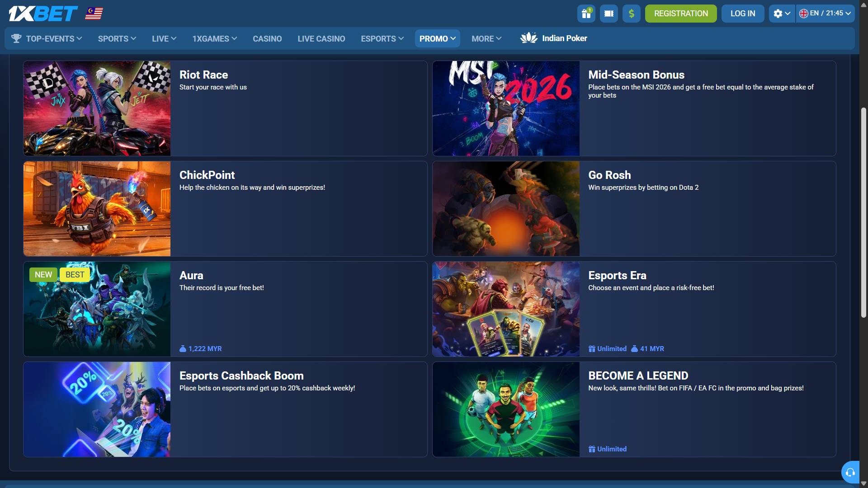This screenshot has width=868, height=488.
Task: Expand the 1XGAMES menu
Action: point(215,39)
